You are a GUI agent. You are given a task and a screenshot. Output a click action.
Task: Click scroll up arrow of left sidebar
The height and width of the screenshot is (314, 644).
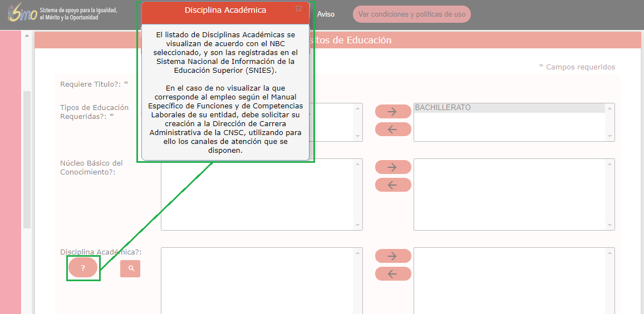pos(27,36)
